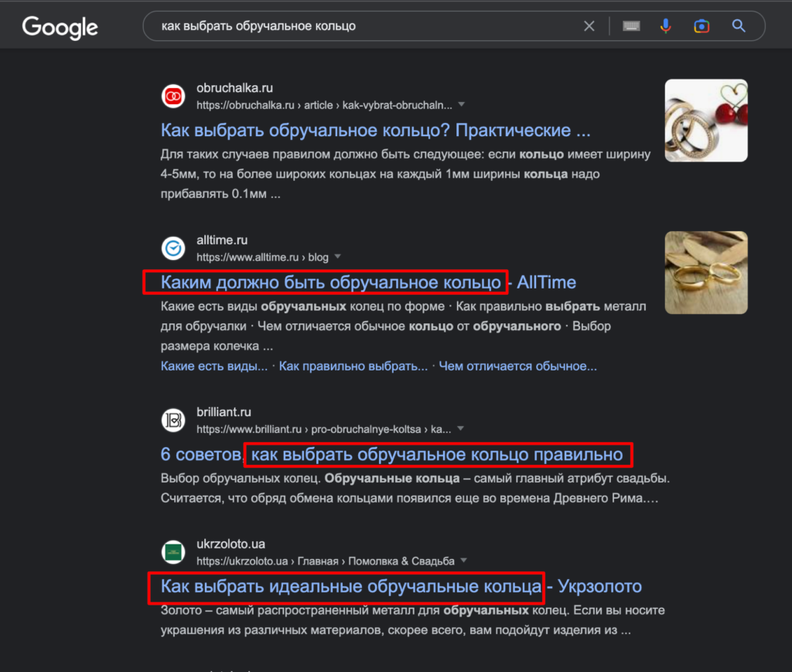792x672 pixels.
Task: Expand options arrow next to alltime.ru URL
Action: 338,257
